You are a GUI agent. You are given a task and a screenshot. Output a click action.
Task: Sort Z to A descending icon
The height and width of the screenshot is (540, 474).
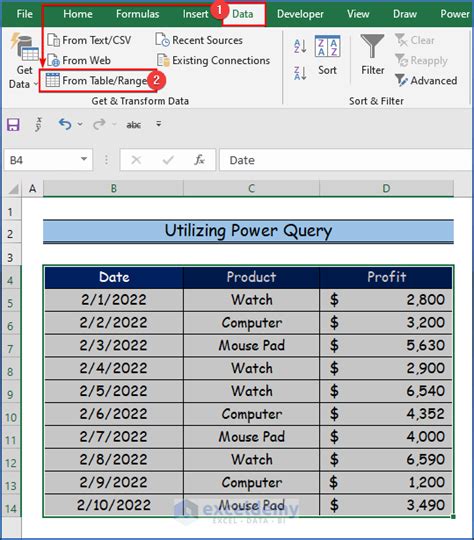pyautogui.click(x=300, y=73)
